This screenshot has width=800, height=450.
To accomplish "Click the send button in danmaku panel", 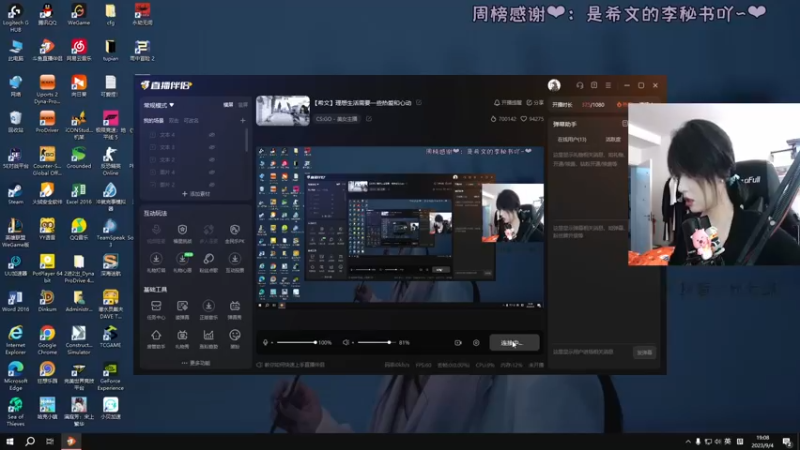I will coord(644,352).
